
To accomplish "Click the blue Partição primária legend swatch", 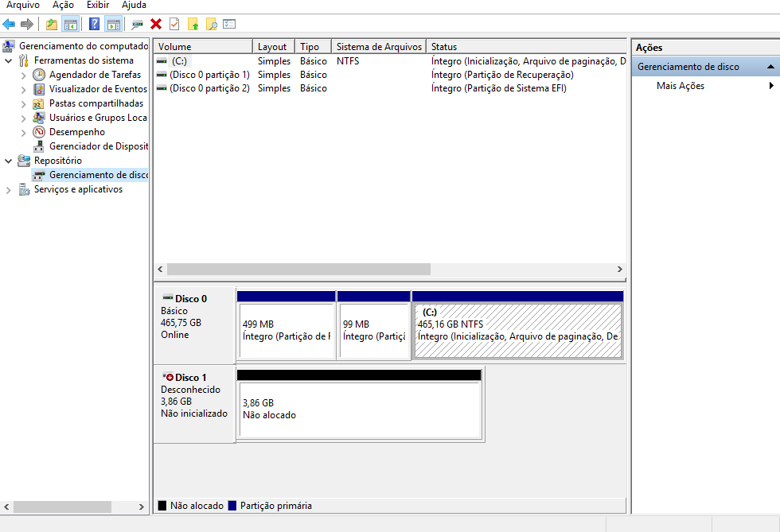I will click(232, 506).
